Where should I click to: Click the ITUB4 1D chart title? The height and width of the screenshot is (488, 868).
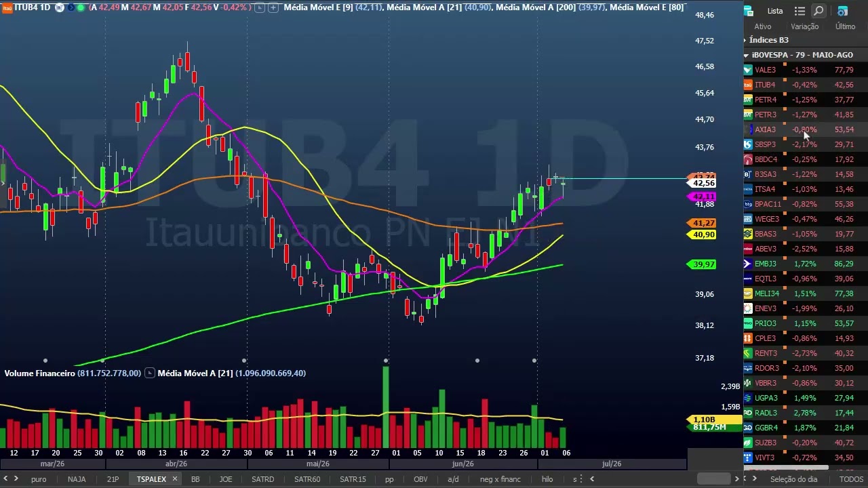(32, 7)
